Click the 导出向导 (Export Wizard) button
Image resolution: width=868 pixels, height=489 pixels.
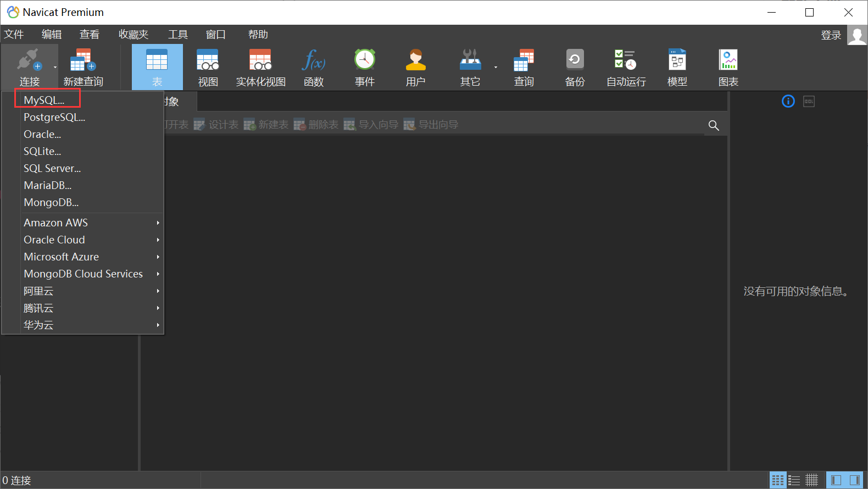[x=431, y=125]
